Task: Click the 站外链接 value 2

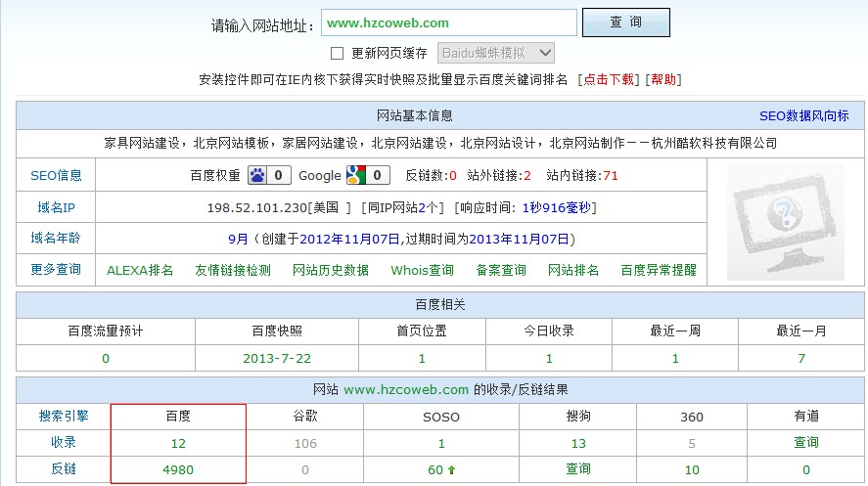Action: point(527,176)
